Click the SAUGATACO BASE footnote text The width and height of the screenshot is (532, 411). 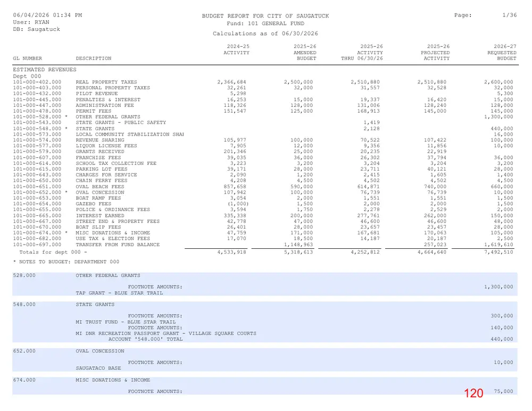coord(98,368)
